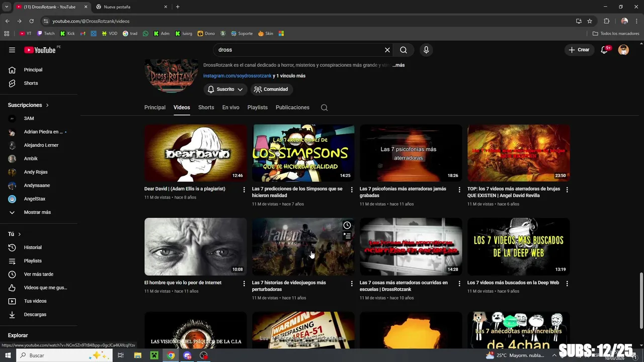The height and width of the screenshot is (362, 644).
Task: Click the Comunidad button
Action: coord(272,89)
